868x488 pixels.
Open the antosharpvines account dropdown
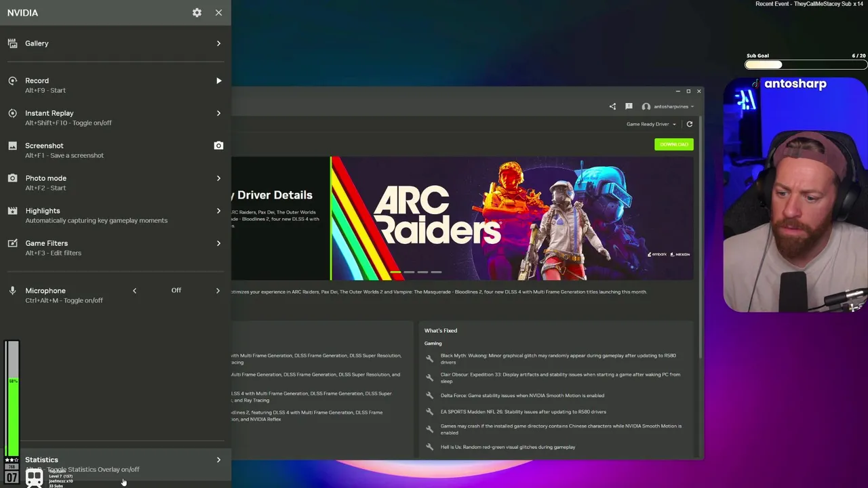[x=673, y=106]
